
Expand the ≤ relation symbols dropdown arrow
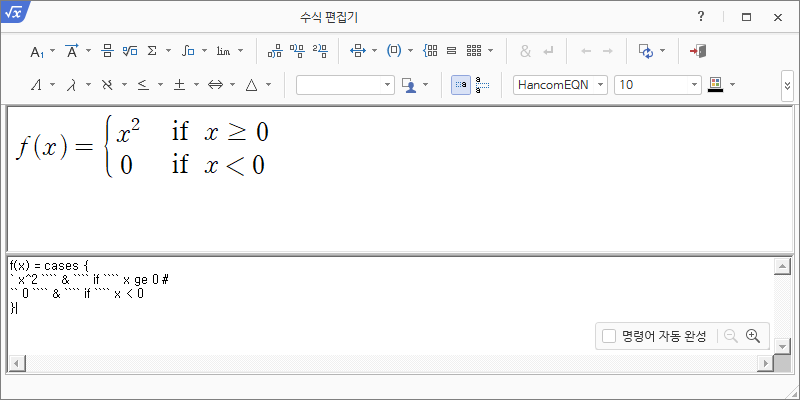click(160, 85)
